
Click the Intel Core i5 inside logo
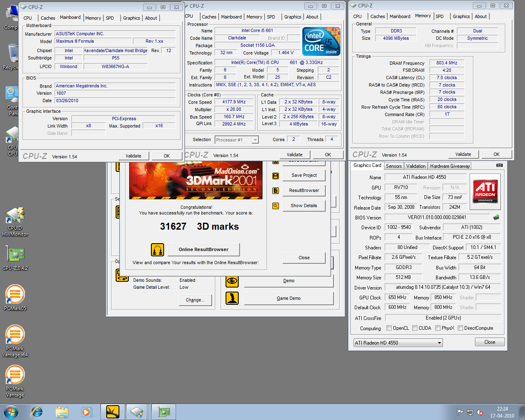[321, 41]
